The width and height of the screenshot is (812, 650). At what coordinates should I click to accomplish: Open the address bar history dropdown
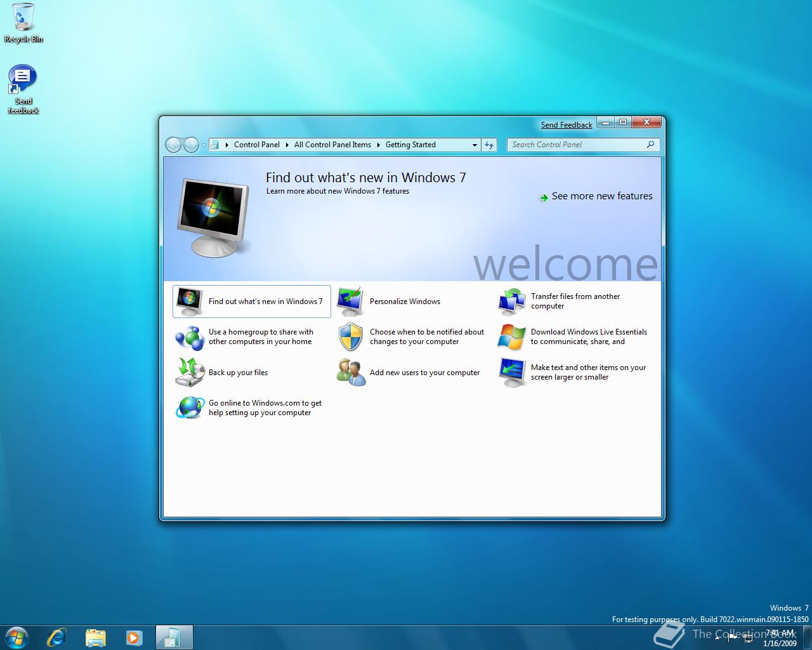click(x=475, y=145)
